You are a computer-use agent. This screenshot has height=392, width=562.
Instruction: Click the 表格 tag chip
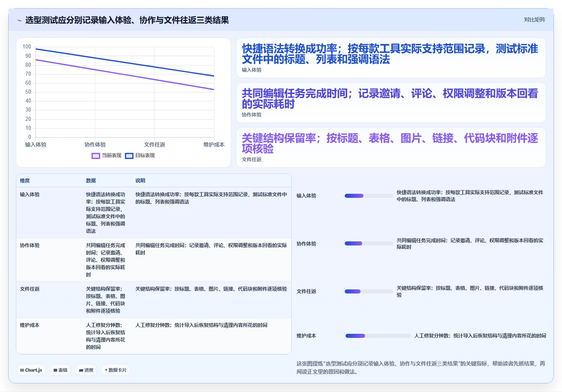[x=60, y=370]
